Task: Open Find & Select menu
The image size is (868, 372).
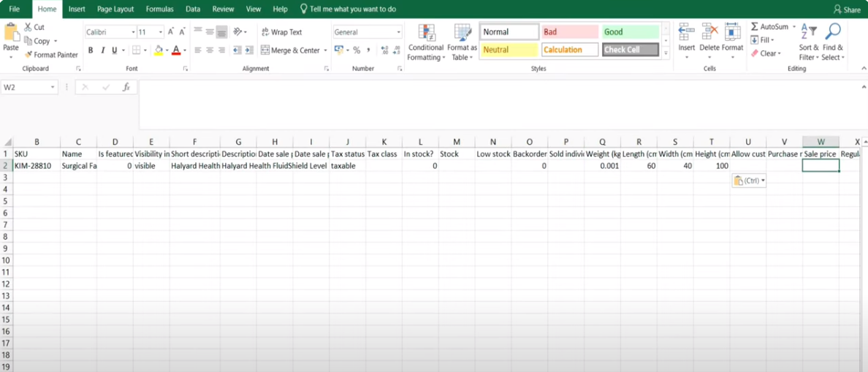Action: tap(833, 42)
